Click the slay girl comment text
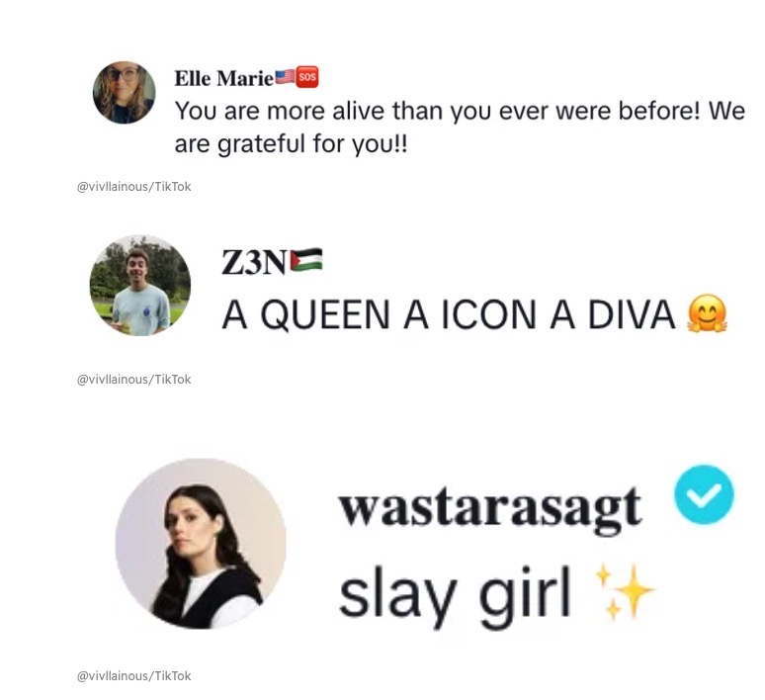Image resolution: width=765 pixels, height=700 pixels. coord(455,595)
